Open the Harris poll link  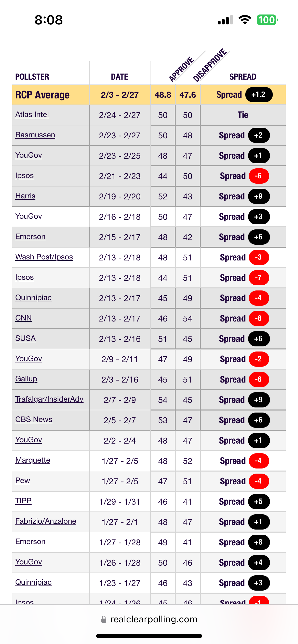tap(25, 196)
